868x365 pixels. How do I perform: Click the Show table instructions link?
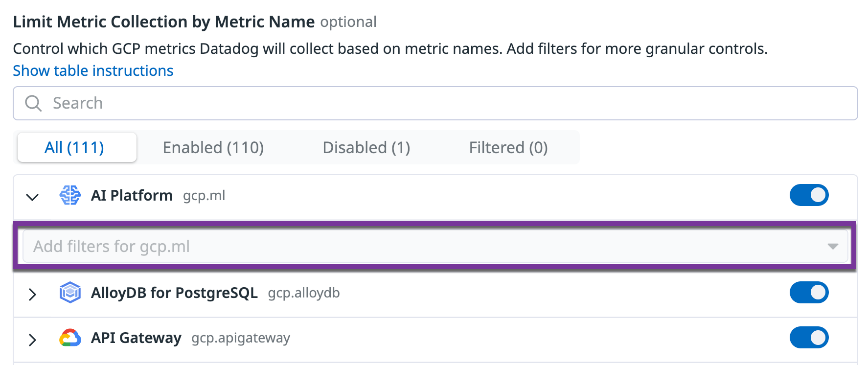93,71
